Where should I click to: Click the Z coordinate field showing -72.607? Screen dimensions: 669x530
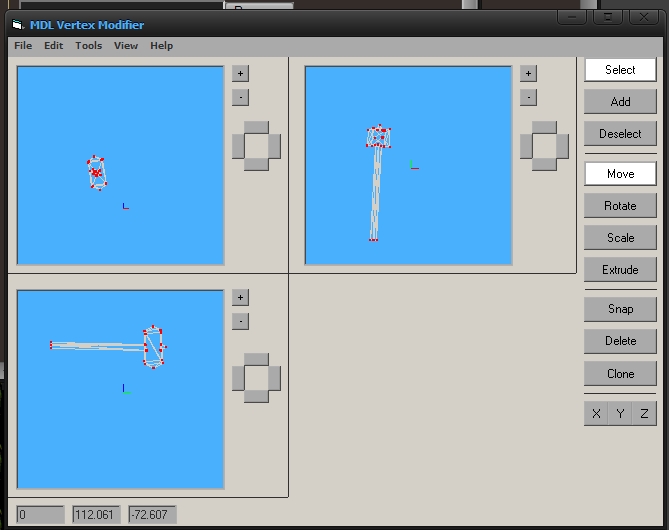152,515
